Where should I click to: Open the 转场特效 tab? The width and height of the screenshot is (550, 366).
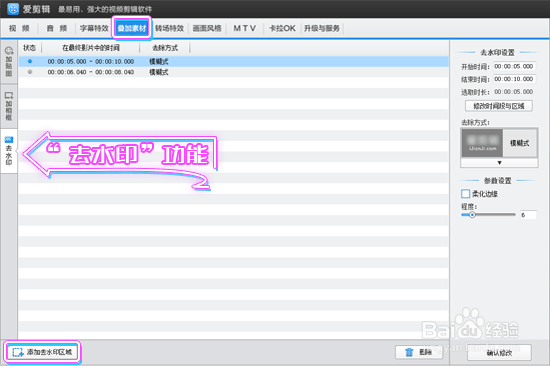[170, 28]
